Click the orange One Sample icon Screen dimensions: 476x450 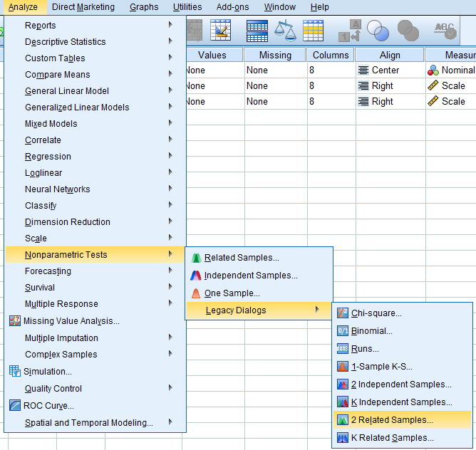[196, 293]
